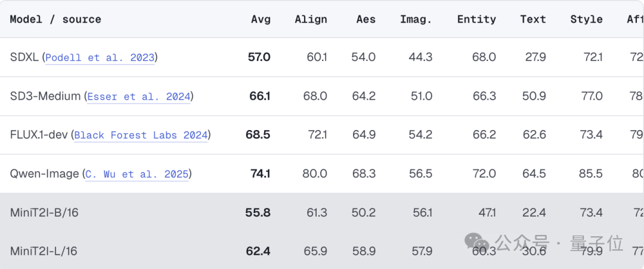Image resolution: width=644 pixels, height=269 pixels.
Task: Click the Align column header
Action: click(x=311, y=19)
